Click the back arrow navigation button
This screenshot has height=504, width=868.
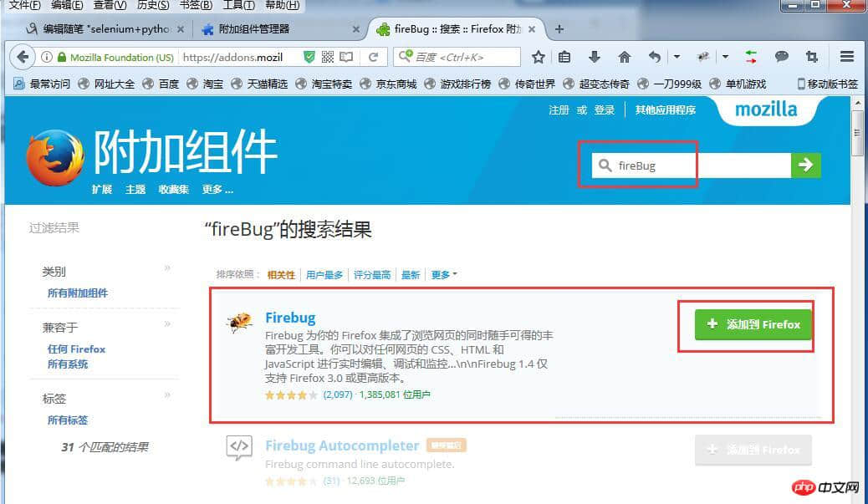(x=22, y=57)
